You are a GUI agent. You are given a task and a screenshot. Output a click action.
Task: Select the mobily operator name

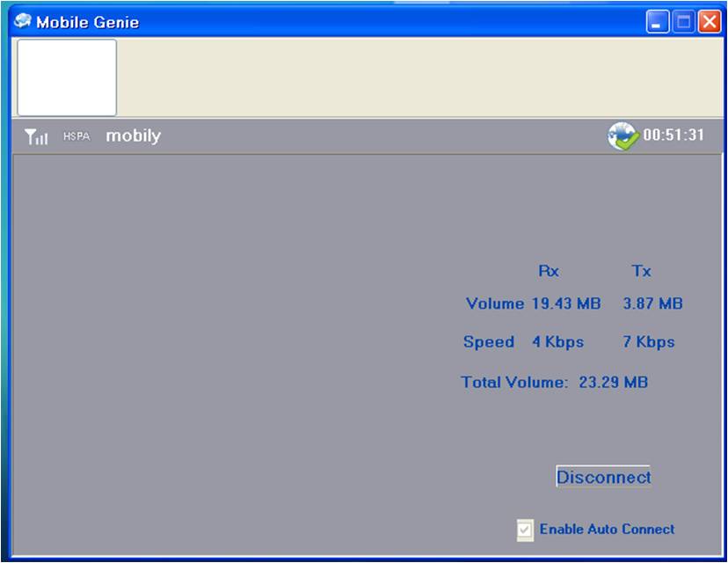[x=133, y=136]
